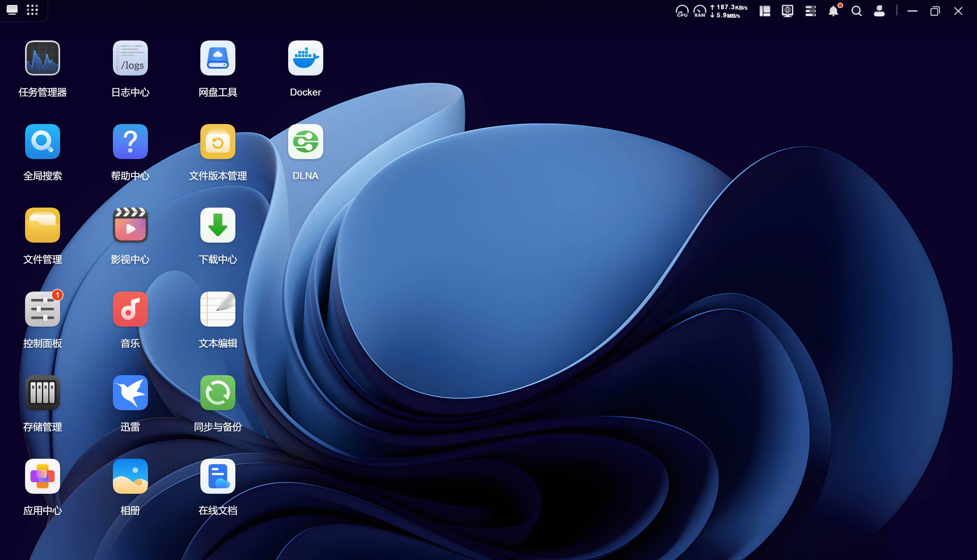The width and height of the screenshot is (977, 560).
Task: Open 应用中心 app center
Action: coord(42,476)
